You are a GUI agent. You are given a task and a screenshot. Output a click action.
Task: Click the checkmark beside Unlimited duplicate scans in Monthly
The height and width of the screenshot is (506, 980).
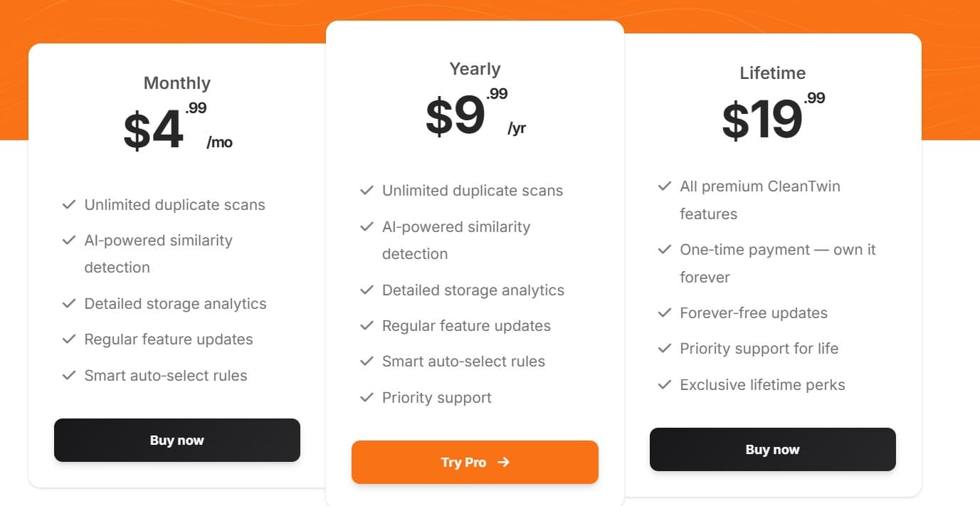(69, 204)
